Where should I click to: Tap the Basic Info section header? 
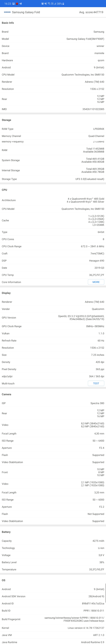click(8, 23)
